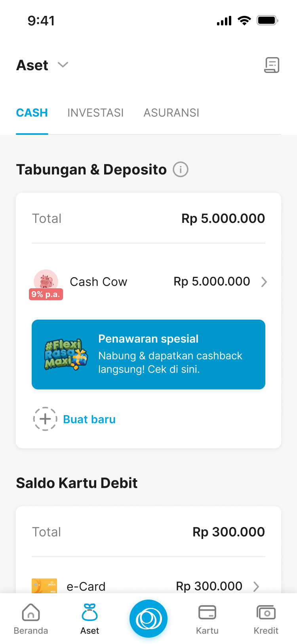Image resolution: width=297 pixels, height=644 pixels.
Task: Click the dashed plus circle icon
Action: click(45, 419)
